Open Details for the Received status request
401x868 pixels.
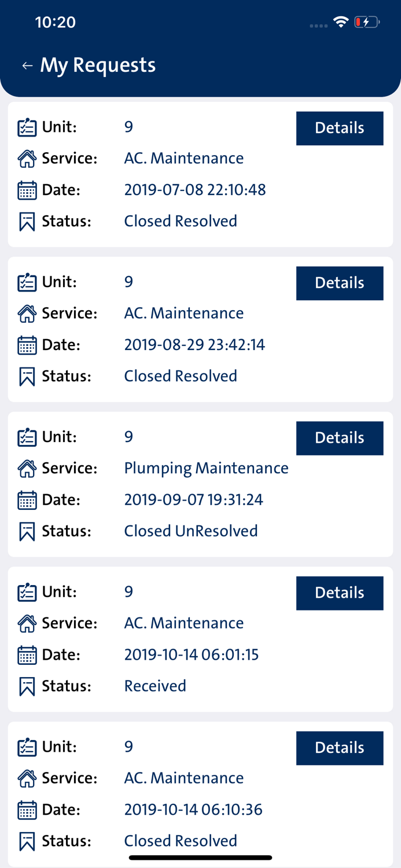click(x=340, y=593)
